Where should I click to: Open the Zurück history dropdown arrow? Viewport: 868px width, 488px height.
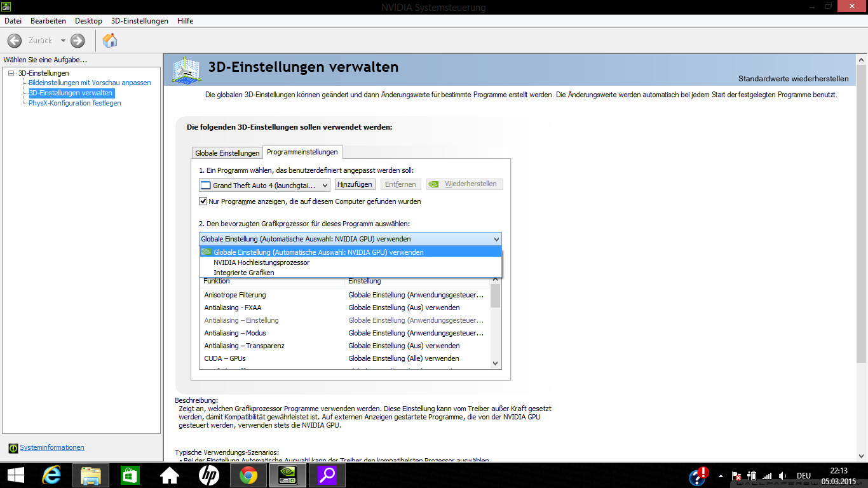tap(63, 41)
